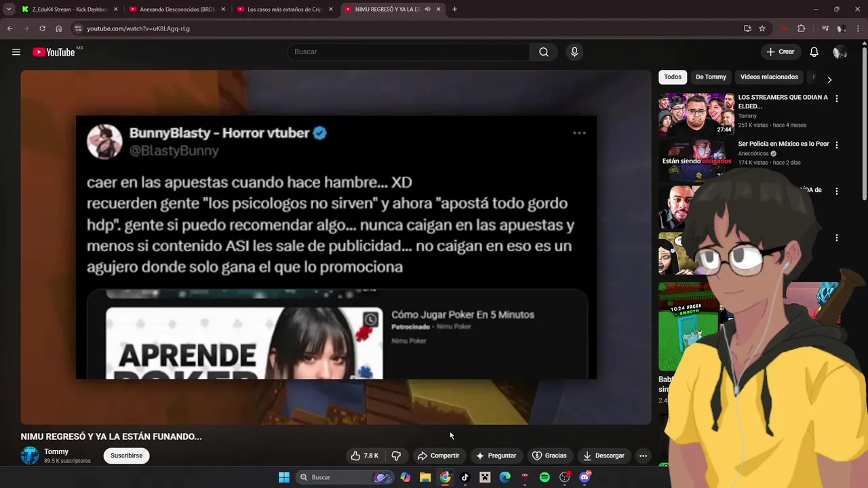
Task: Like the video with thumbs up
Action: 364,455
